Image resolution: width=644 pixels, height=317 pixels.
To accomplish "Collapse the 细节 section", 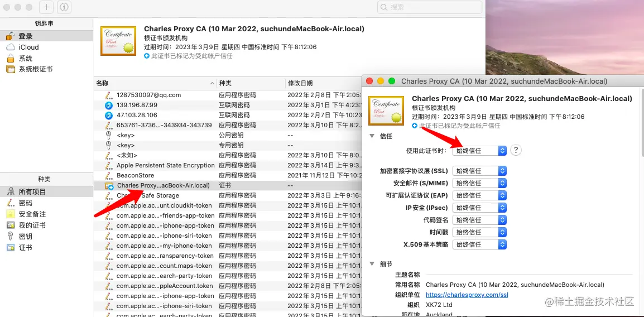I will point(372,263).
